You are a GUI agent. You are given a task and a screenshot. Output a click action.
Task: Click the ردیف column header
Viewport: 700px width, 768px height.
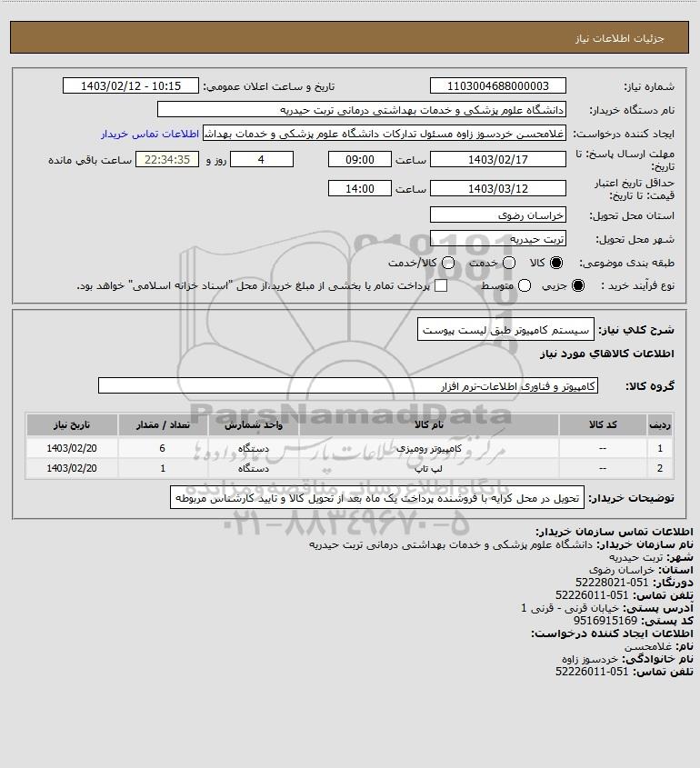(x=660, y=425)
